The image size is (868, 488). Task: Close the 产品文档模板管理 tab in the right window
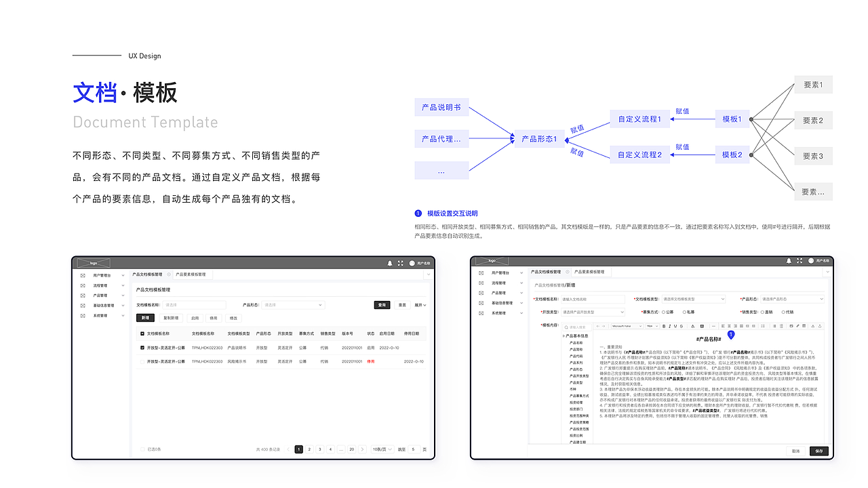(x=568, y=272)
